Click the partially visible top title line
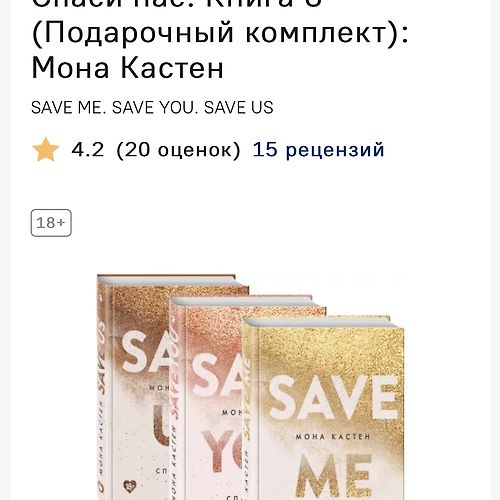The height and width of the screenshot is (500, 500). click(x=177, y=4)
